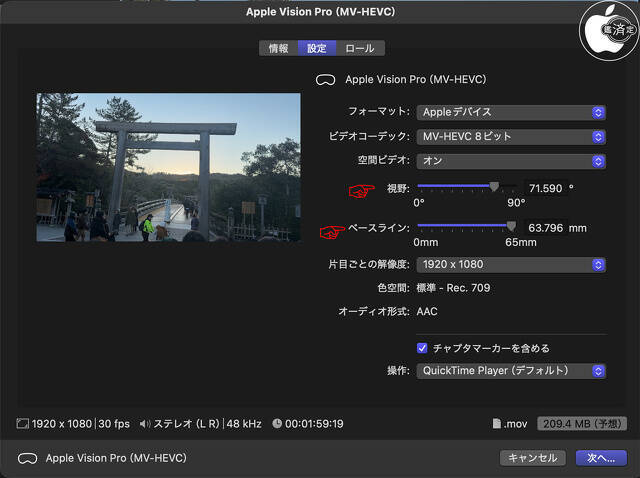Screen dimensions: 640x478
Task: Switch to the ロール tab
Action: 360,48
